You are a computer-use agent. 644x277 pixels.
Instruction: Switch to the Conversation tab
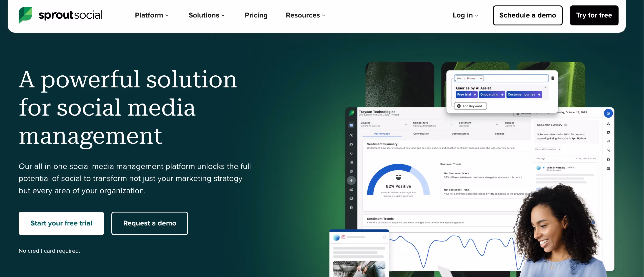click(x=421, y=134)
